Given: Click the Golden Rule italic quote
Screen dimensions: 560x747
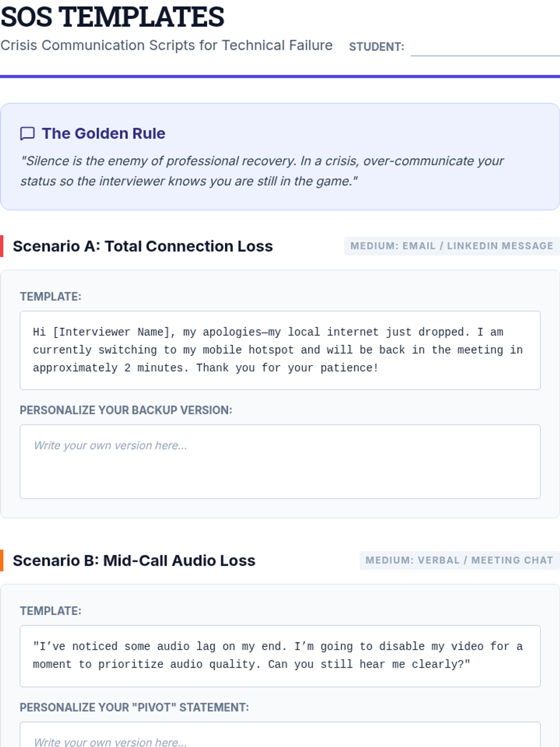Looking at the screenshot, I should (x=262, y=171).
